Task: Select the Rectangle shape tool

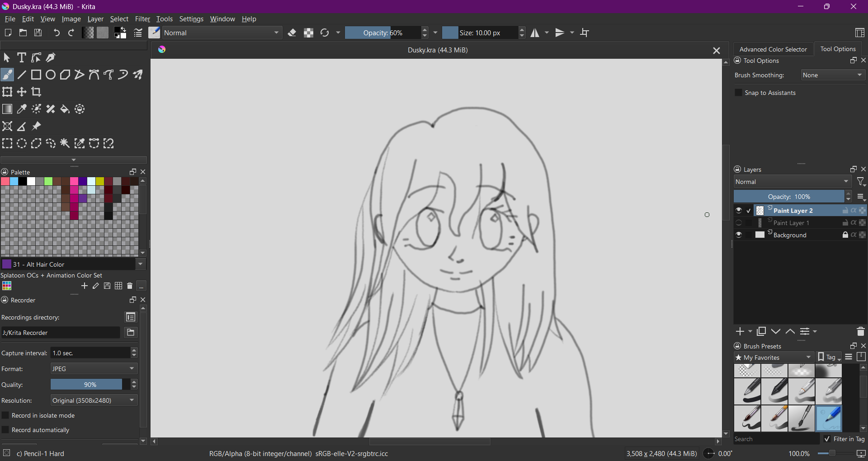Action: click(36, 75)
